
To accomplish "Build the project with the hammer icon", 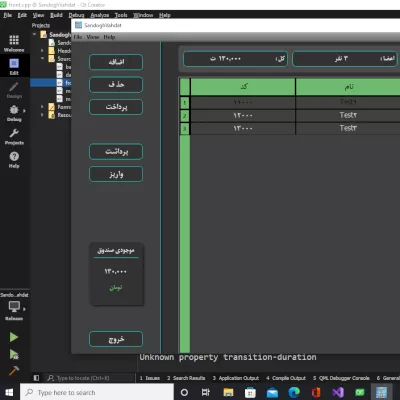I will coord(14,370).
